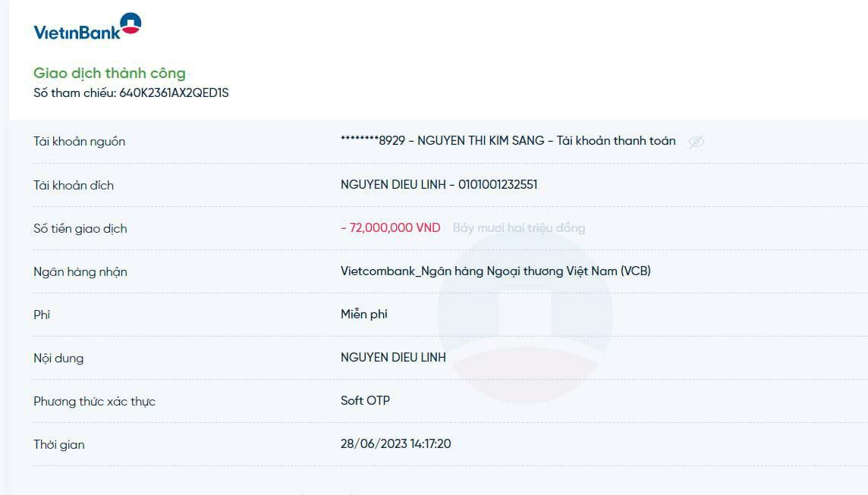This screenshot has width=868, height=495.
Task: Select the masked source account ending in 8929
Action: point(373,141)
